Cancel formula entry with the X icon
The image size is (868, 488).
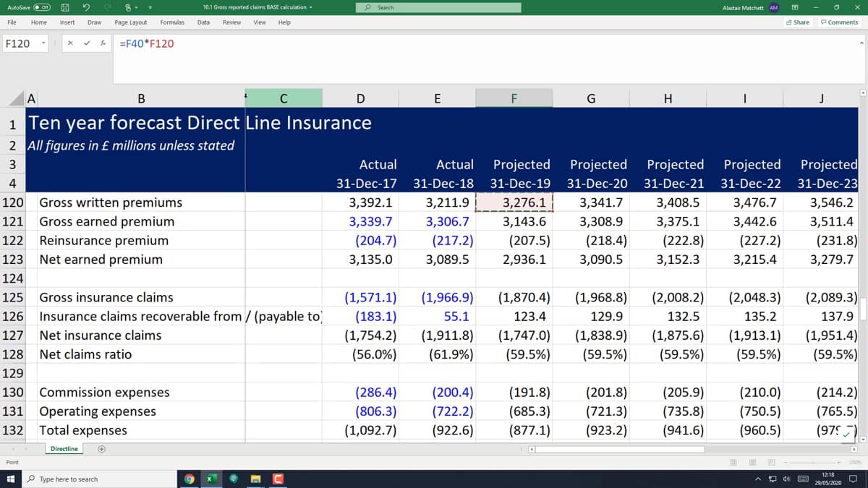click(71, 43)
